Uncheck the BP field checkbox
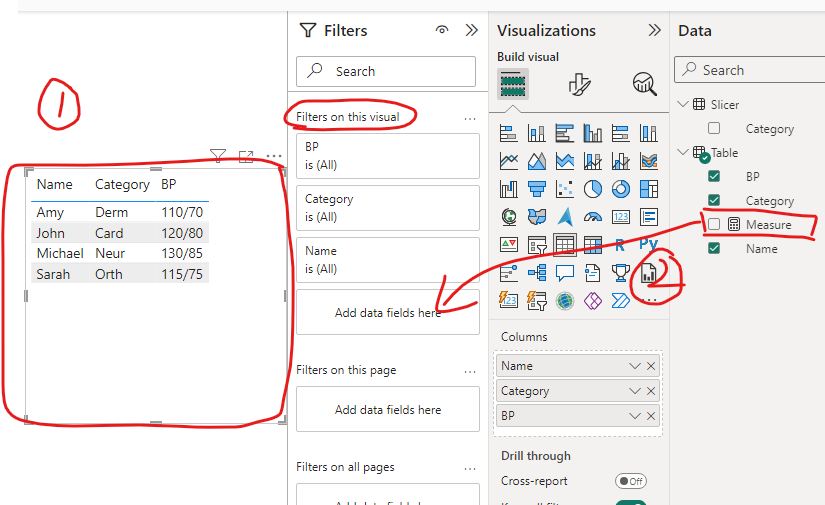Screen dimensions: 825x505 point(714,176)
